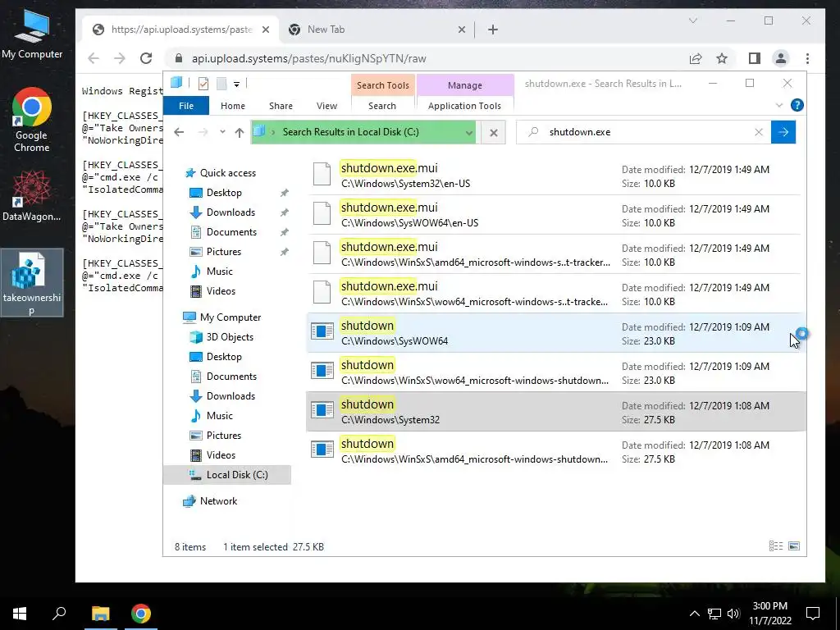Image resolution: width=840 pixels, height=630 pixels.
Task: Open Chrome's side panel icon
Action: [x=755, y=58]
